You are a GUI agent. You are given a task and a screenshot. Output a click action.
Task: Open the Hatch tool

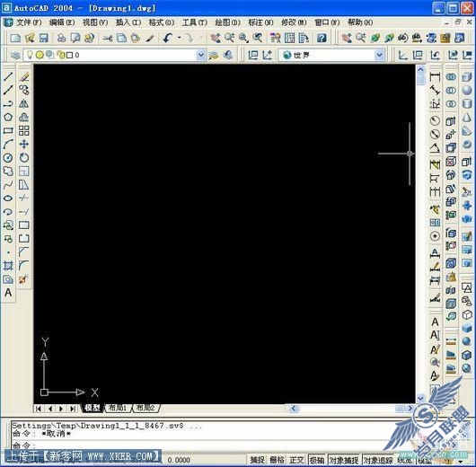8,266
